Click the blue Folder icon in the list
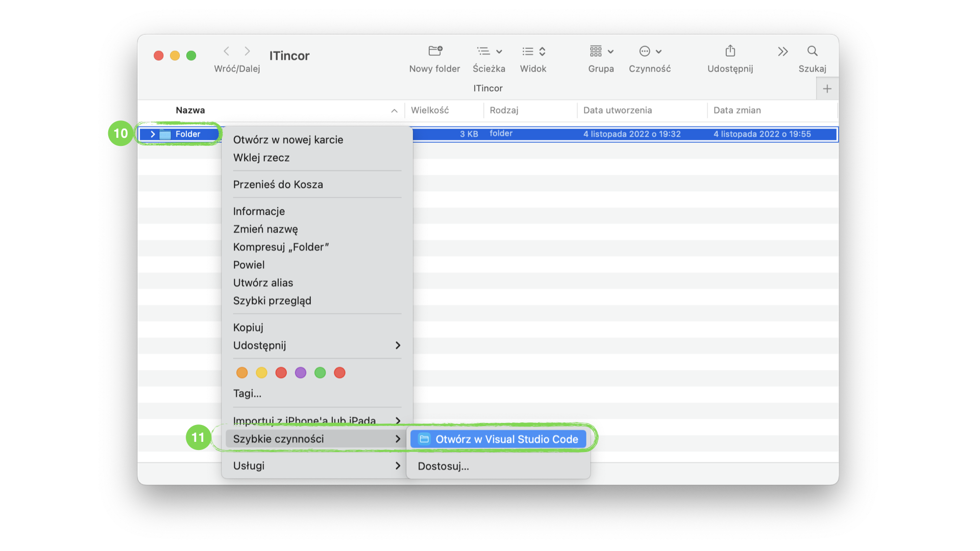980x551 pixels. pos(165,134)
